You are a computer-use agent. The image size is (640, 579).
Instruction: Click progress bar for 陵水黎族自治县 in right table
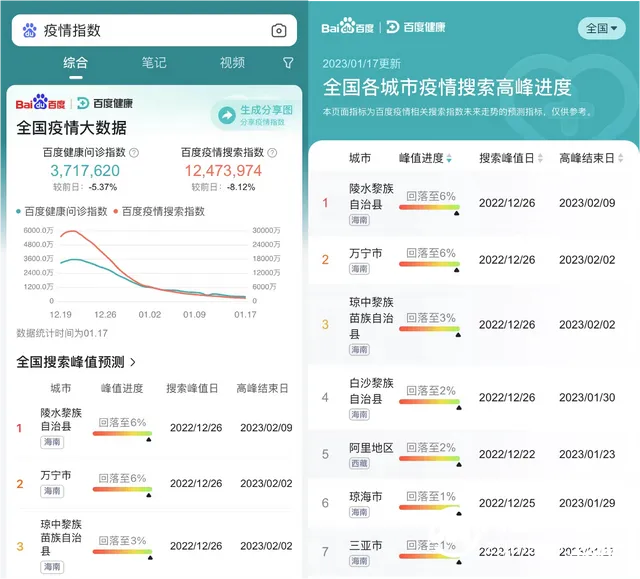coord(429,208)
